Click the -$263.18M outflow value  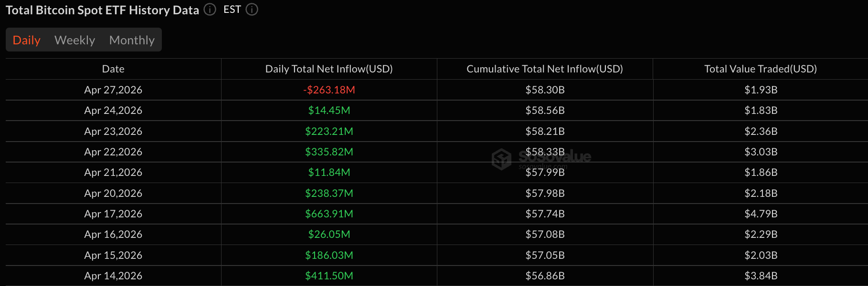point(328,90)
